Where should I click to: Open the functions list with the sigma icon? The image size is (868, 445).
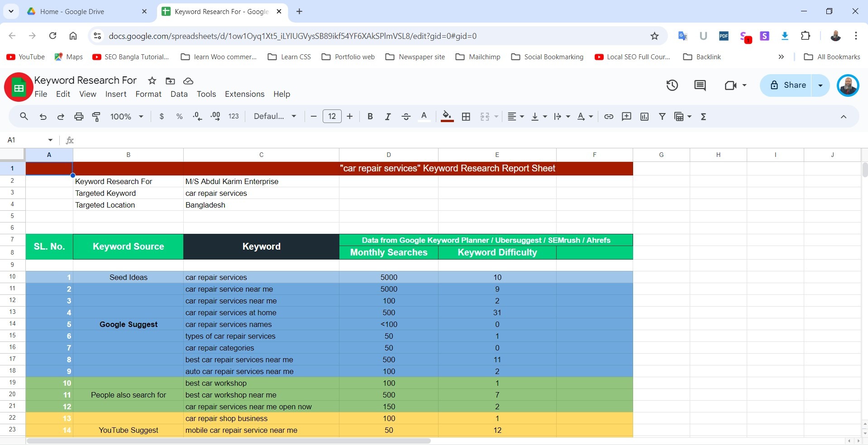704,116
